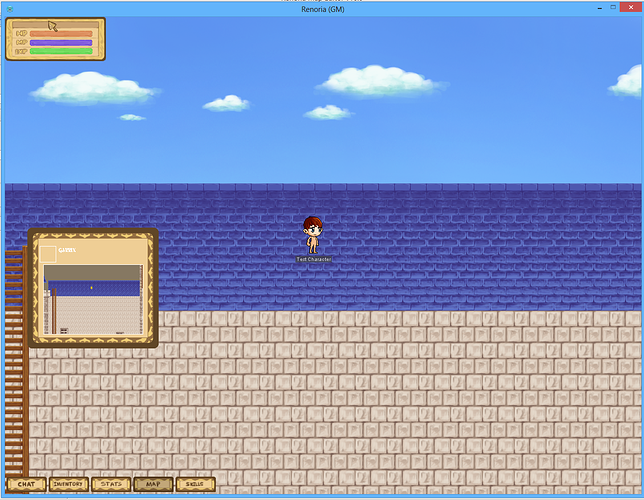The height and width of the screenshot is (500, 644).
Task: Toggle the Map button
Action: pyautogui.click(x=152, y=484)
